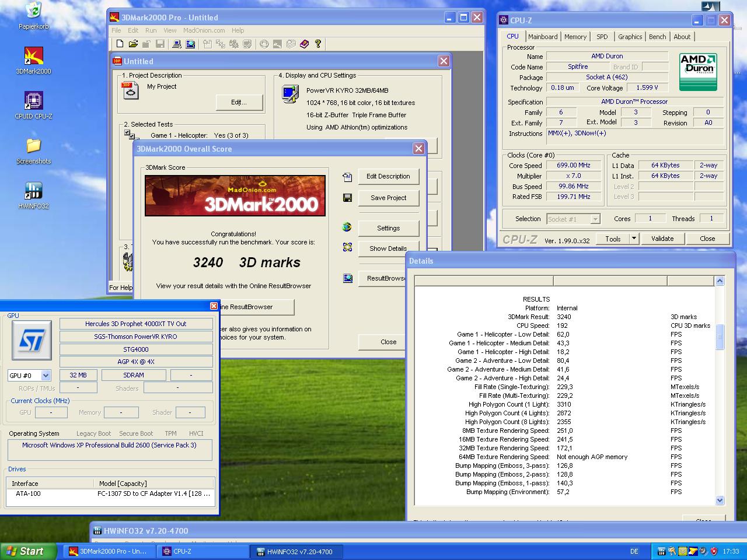Click the AMD Duron logo in CPU-Z
Image resolution: width=747 pixels, height=560 pixels.
[699, 72]
